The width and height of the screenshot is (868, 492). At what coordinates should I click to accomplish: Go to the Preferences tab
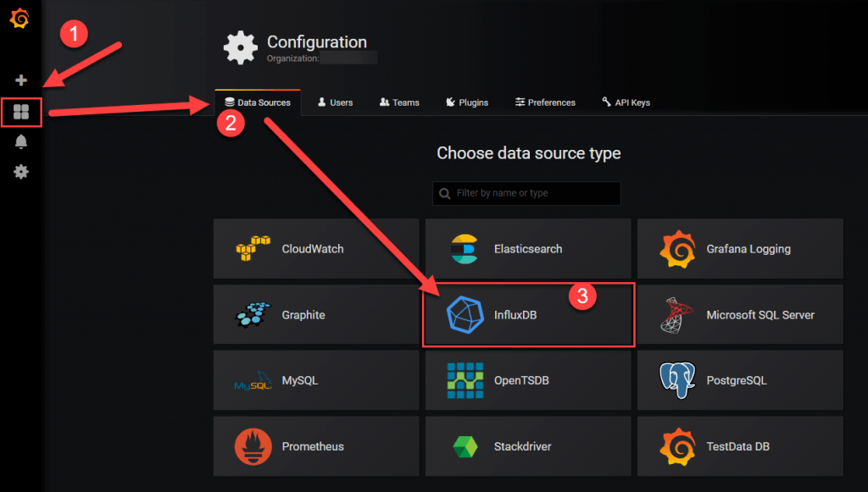545,102
